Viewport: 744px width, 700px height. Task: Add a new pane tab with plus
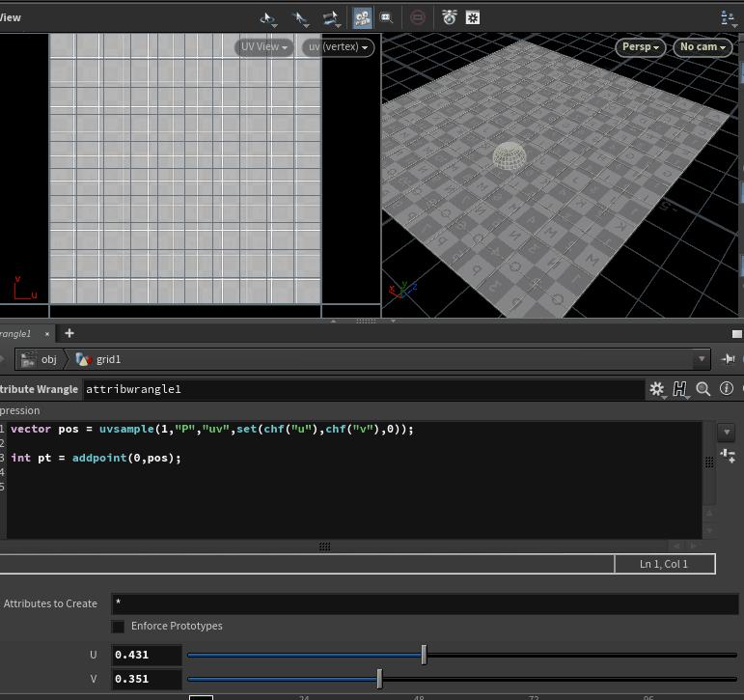click(69, 333)
